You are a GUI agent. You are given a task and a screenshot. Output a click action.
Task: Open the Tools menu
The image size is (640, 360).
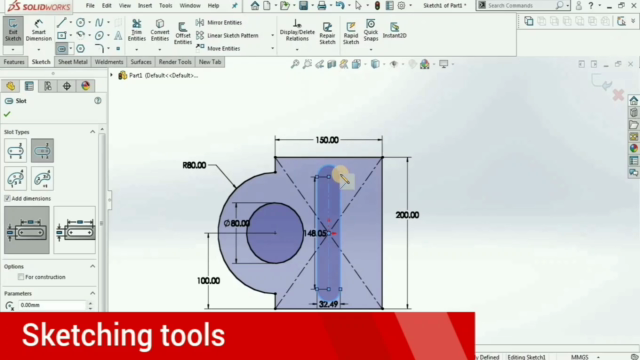(165, 6)
